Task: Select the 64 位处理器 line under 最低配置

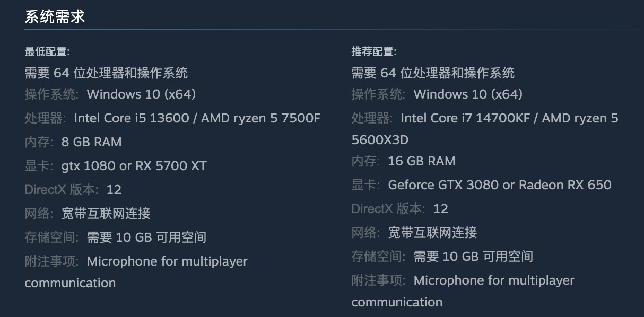Action: pyautogui.click(x=106, y=73)
